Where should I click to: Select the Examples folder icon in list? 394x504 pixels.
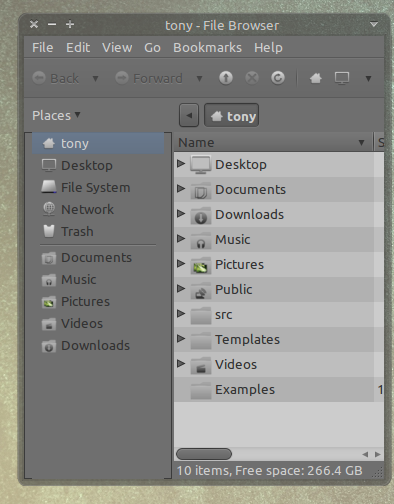pos(201,390)
